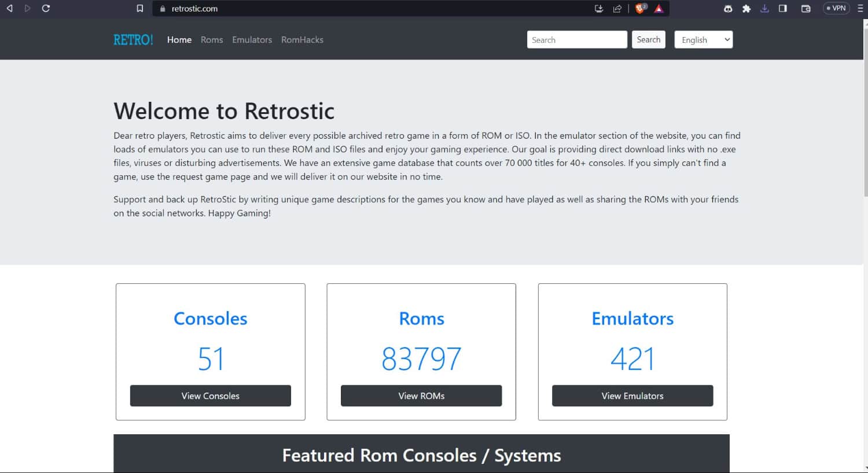This screenshot has height=473, width=868.
Task: Open the Roms navigation item
Action: point(212,39)
